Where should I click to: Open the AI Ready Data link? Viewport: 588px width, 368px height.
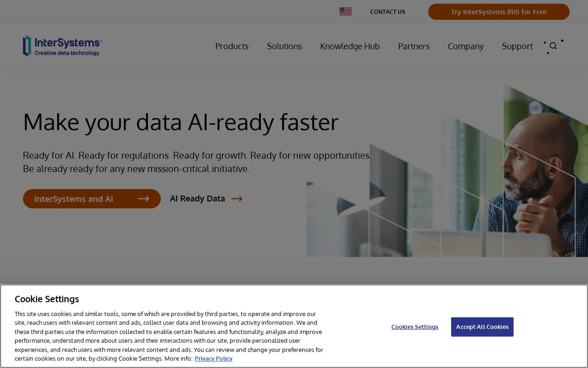(206, 199)
